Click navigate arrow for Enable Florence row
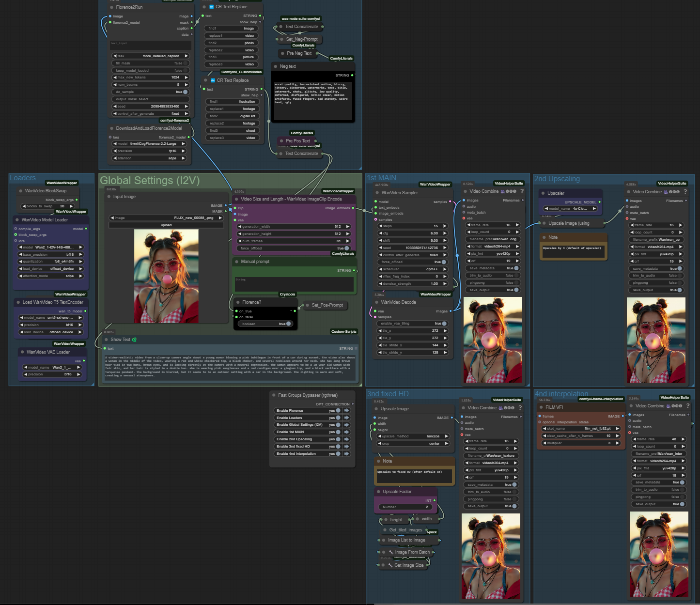700x605 pixels. (347, 410)
